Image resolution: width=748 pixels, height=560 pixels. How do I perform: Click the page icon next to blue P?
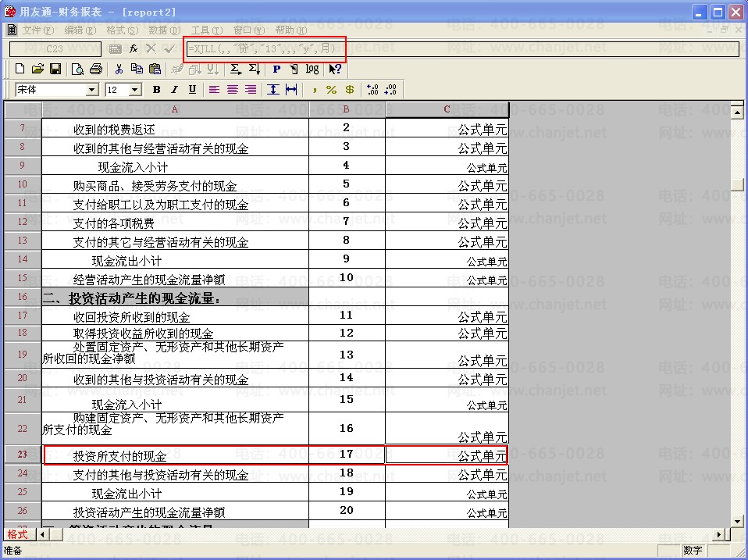coord(294,70)
